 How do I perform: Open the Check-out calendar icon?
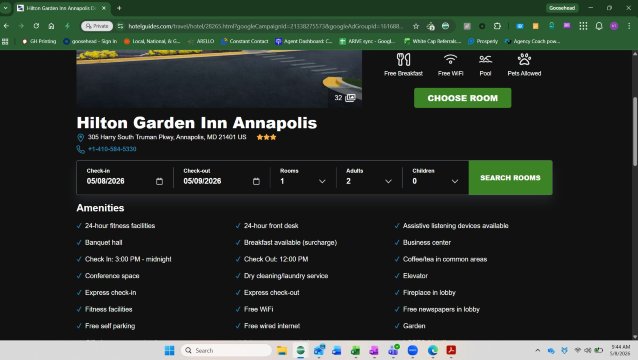point(256,181)
